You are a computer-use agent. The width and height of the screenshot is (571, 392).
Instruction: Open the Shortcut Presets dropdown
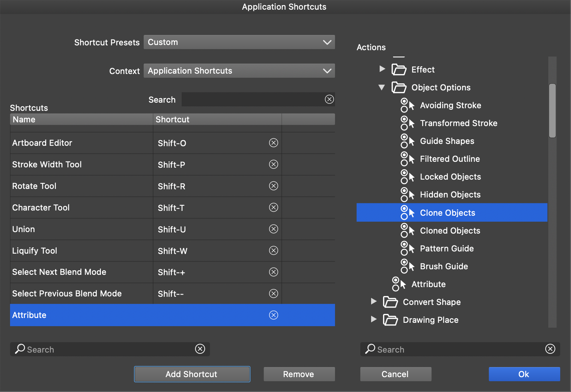239,42
